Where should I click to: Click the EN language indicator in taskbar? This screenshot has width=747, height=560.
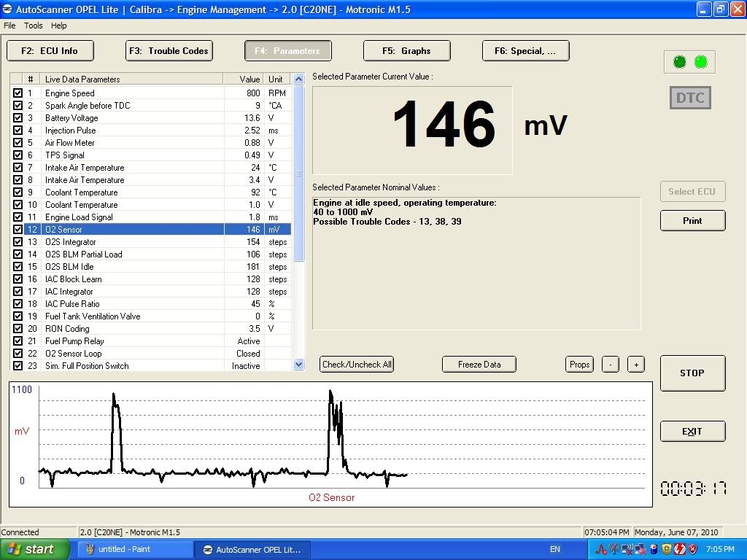(554, 549)
